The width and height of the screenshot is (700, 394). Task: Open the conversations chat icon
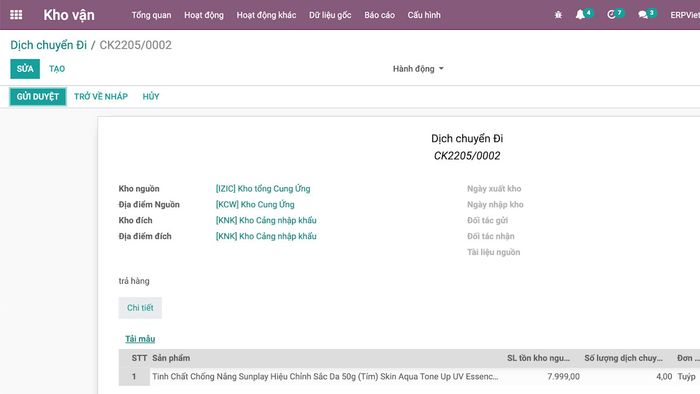click(x=643, y=15)
